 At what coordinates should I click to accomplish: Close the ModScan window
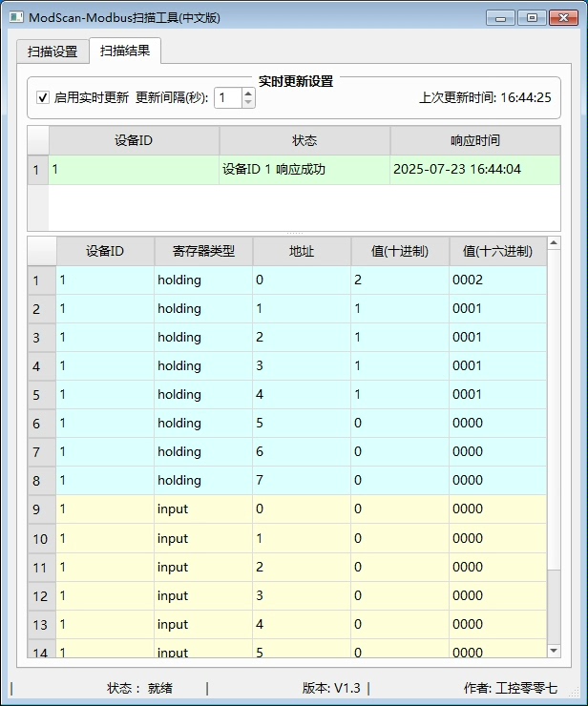(x=564, y=18)
